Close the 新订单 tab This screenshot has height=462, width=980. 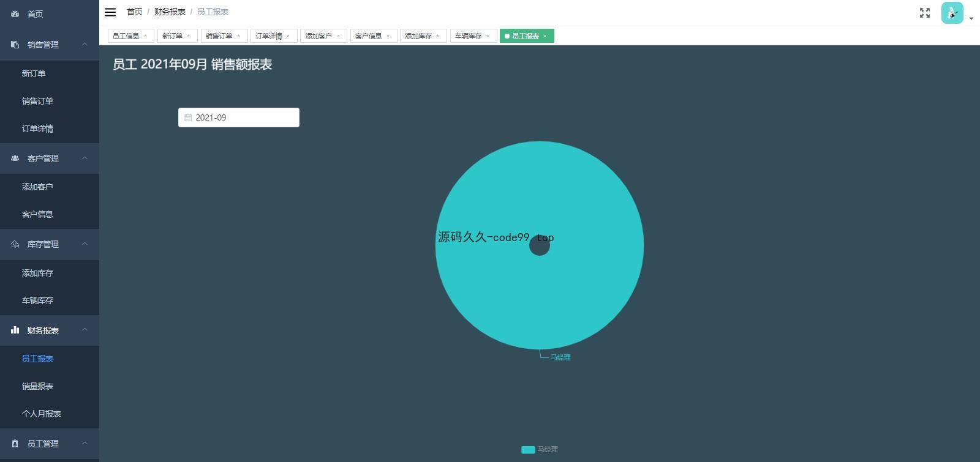coord(188,36)
